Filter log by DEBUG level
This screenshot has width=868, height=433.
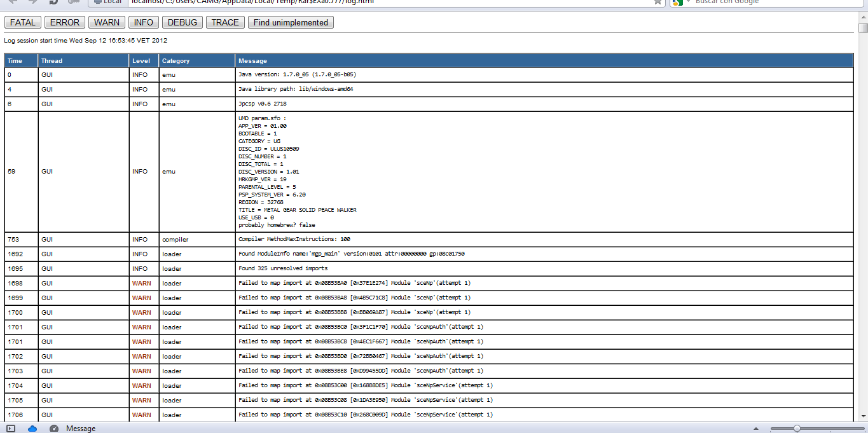[183, 22]
